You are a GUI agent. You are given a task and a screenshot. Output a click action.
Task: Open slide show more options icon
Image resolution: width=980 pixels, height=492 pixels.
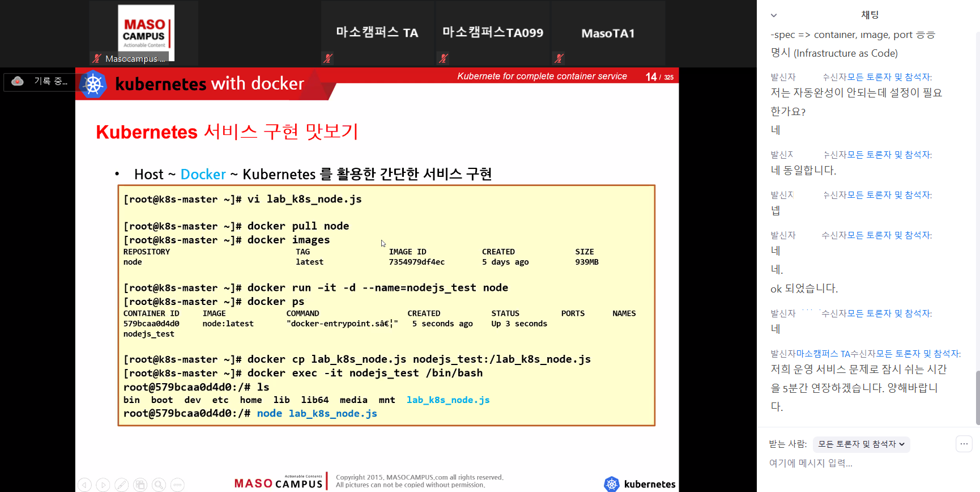(177, 485)
